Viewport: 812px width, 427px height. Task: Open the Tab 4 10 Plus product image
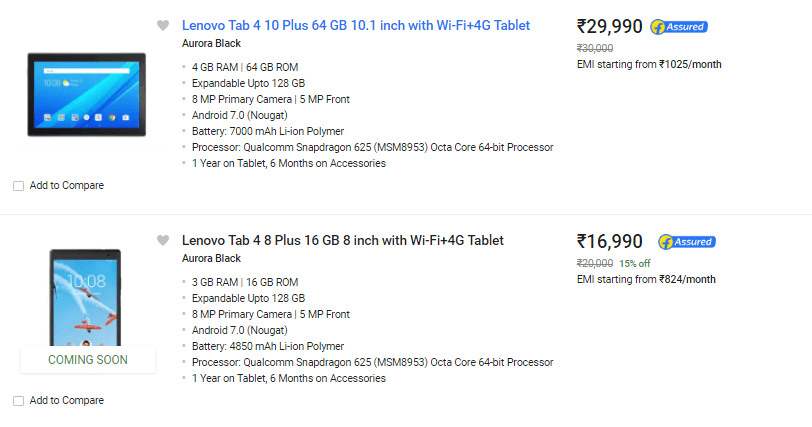[86, 95]
